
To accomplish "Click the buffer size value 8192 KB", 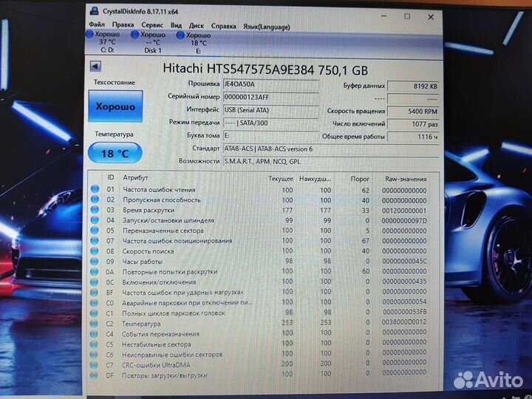I will coord(413,86).
